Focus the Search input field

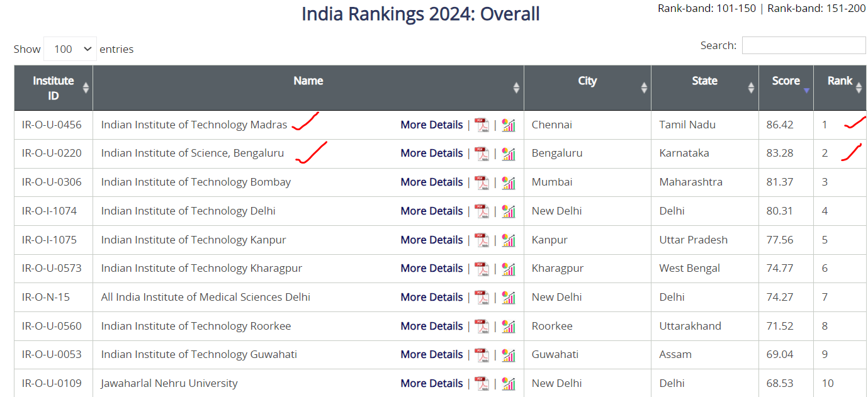(x=804, y=45)
